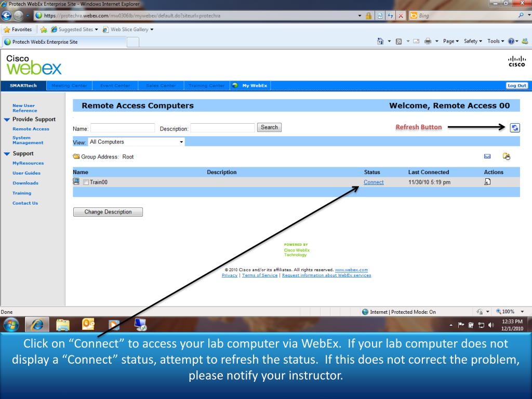This screenshot has height=399, width=532.
Task: Click the Name input field
Action: tap(123, 128)
